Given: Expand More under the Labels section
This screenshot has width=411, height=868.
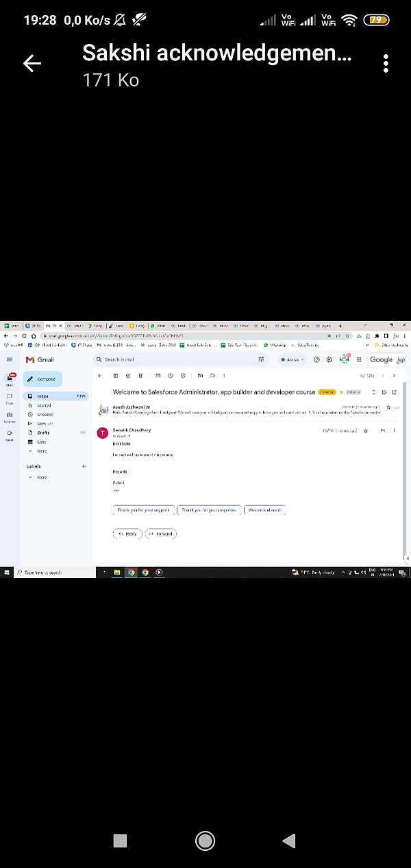Looking at the screenshot, I should point(42,477).
